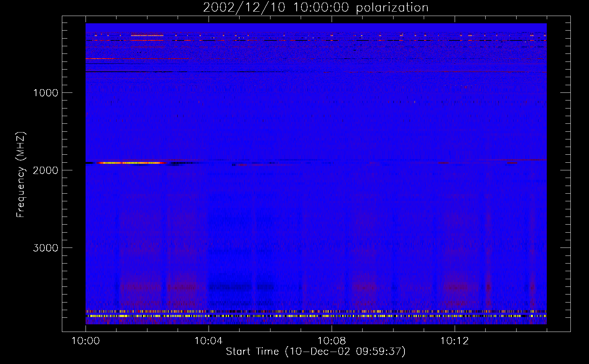The width and height of the screenshot is (589, 364).
Task: Click the 'Start Time (10-Dec-02 09:59:37)' label
Action: pos(316,351)
